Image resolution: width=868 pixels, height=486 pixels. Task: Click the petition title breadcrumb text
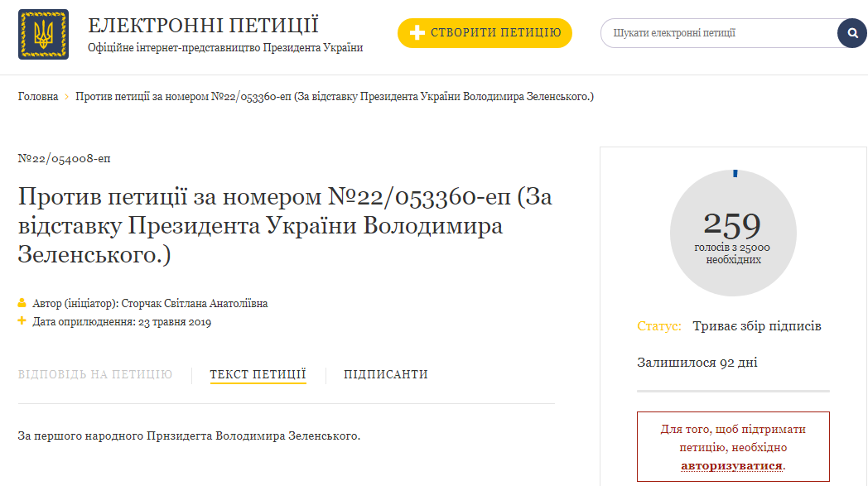tap(335, 97)
